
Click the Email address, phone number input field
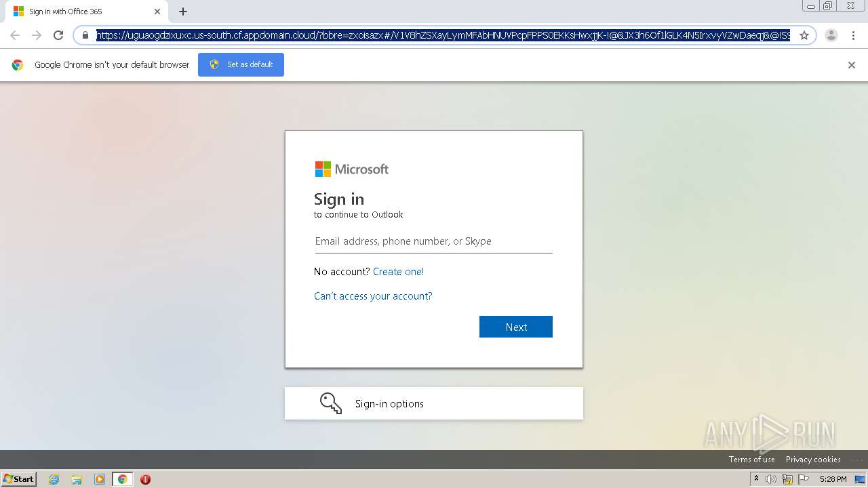click(433, 241)
